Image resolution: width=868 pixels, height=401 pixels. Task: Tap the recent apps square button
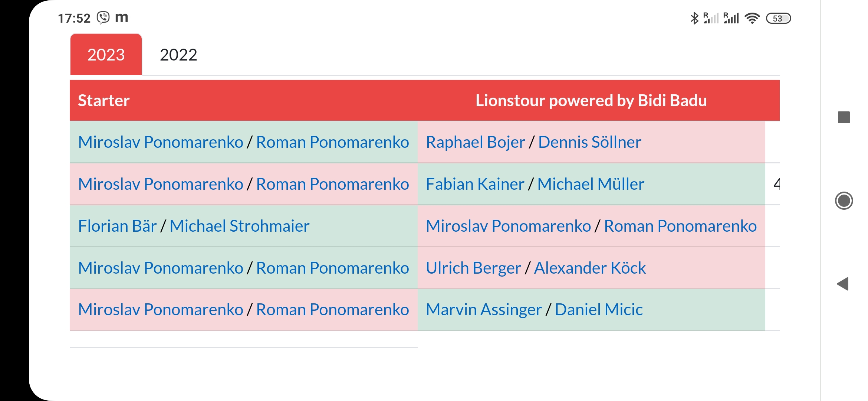[x=844, y=117]
